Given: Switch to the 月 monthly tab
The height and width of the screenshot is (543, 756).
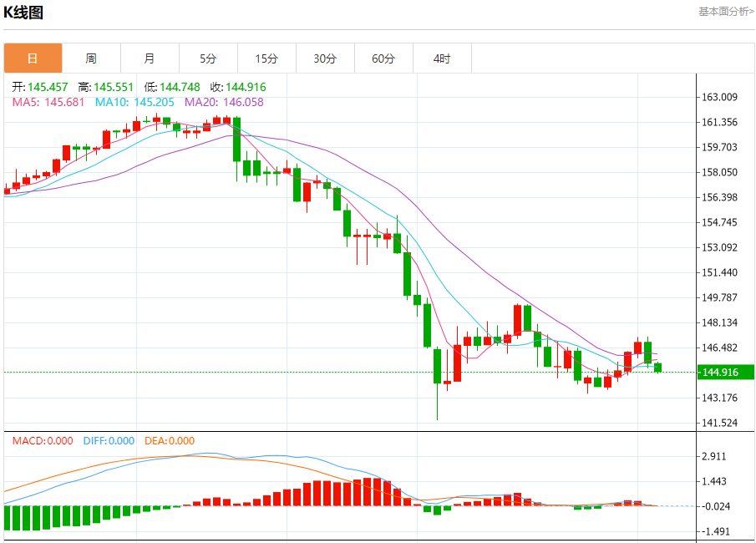Looking at the screenshot, I should pyautogui.click(x=150, y=58).
